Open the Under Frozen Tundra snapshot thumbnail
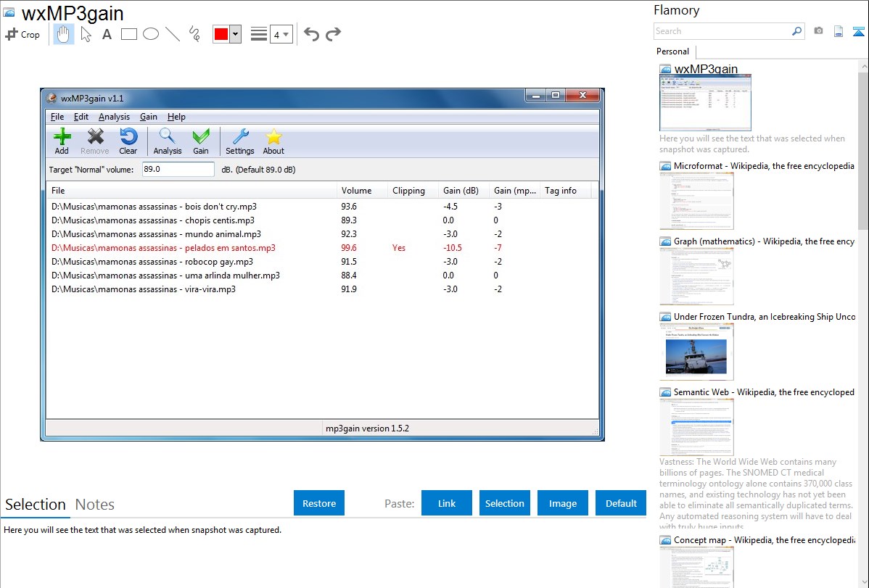The width and height of the screenshot is (869, 588). point(696,352)
